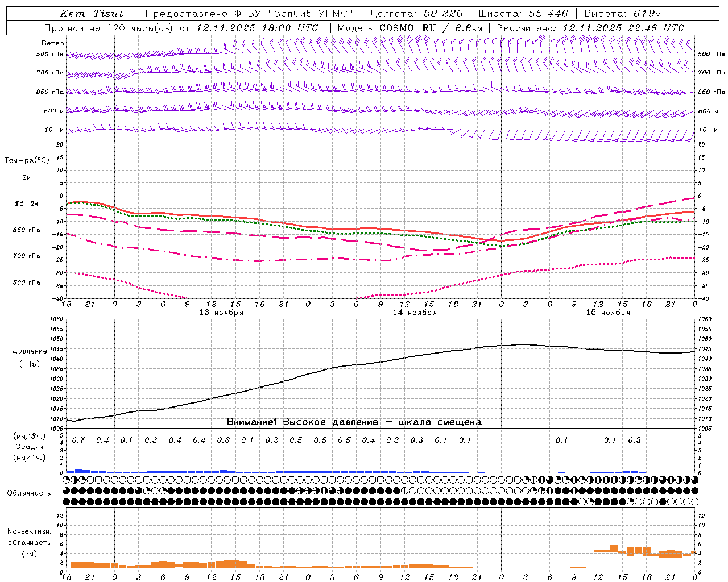Click the precipitation value 0.7

tap(78, 440)
